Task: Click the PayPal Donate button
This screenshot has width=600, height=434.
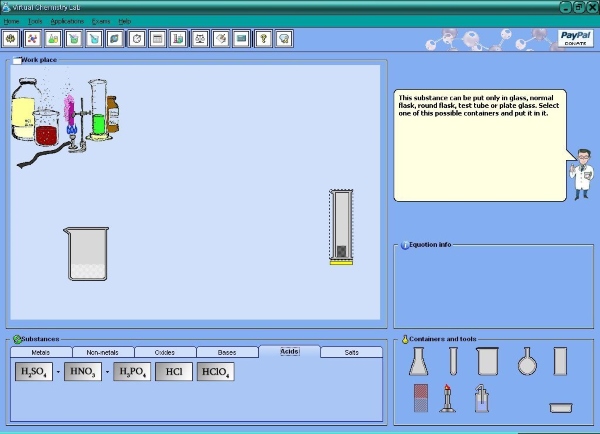Action: pyautogui.click(x=575, y=40)
